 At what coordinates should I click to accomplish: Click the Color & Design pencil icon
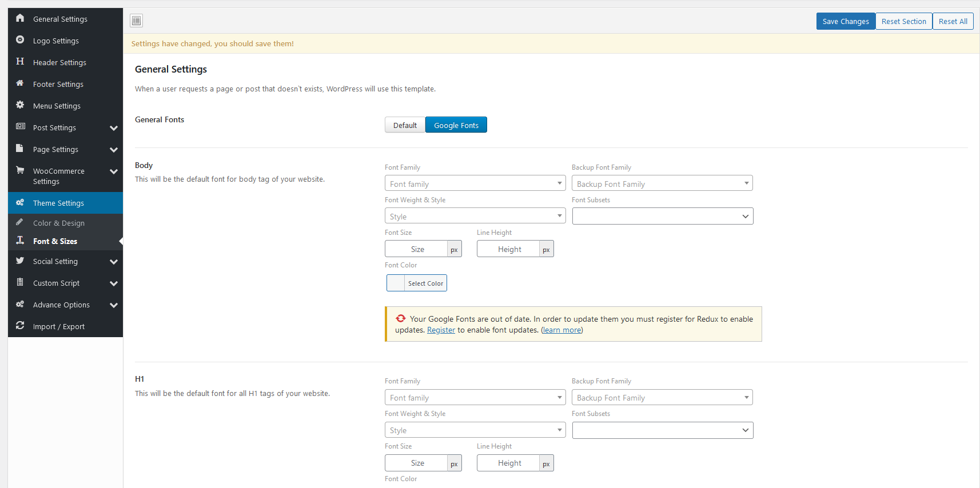coord(20,222)
